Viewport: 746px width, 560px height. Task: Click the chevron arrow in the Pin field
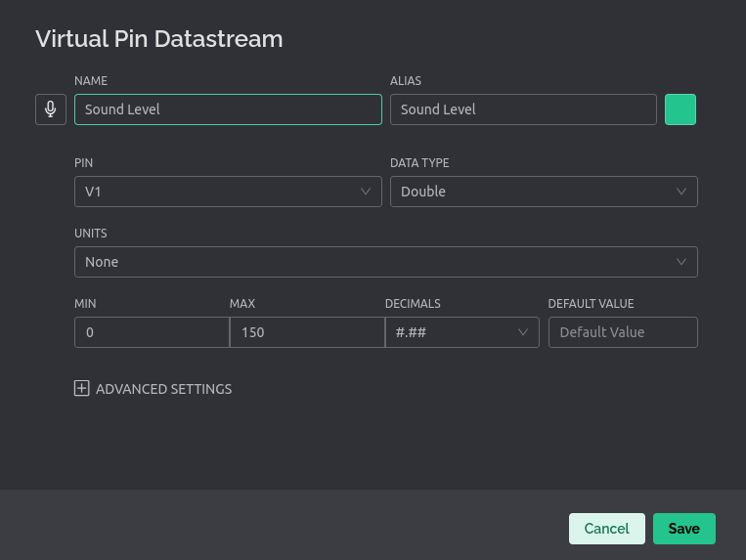[367, 192]
